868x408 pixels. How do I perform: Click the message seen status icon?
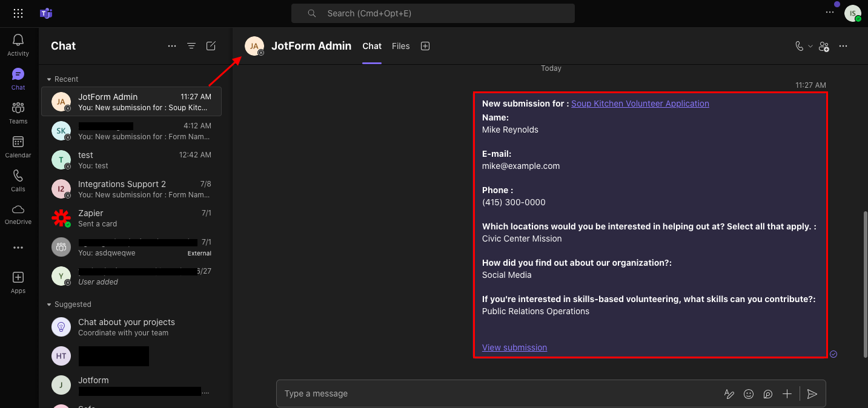pos(833,354)
